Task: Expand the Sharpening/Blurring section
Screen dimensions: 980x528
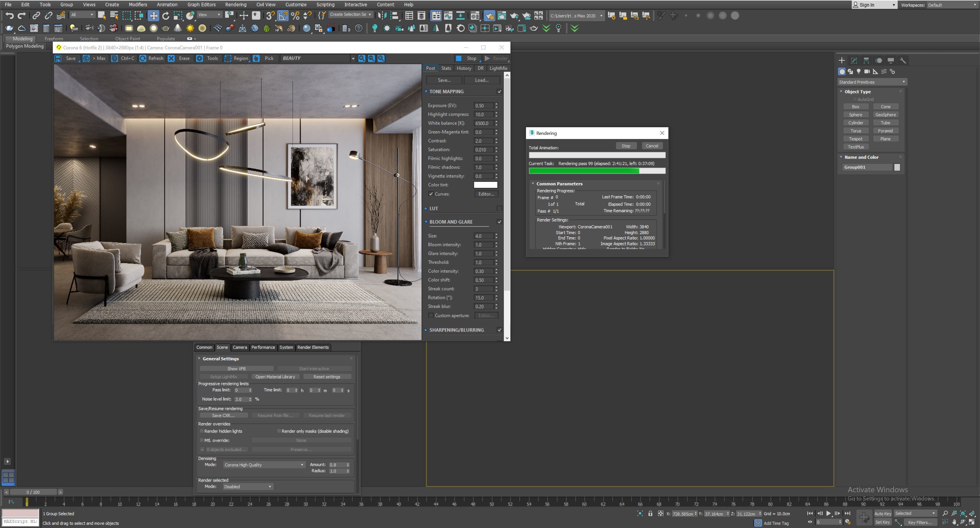Action: pos(426,330)
